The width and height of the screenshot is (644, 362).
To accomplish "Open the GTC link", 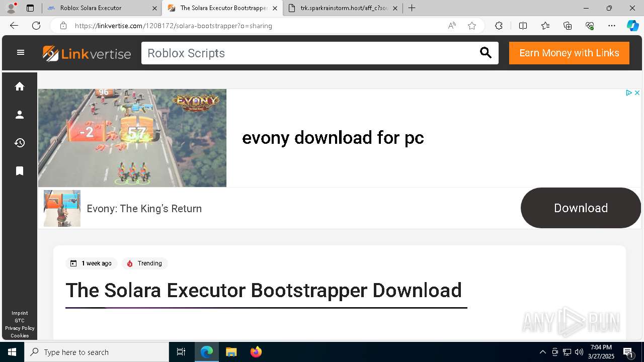I will point(20,321).
